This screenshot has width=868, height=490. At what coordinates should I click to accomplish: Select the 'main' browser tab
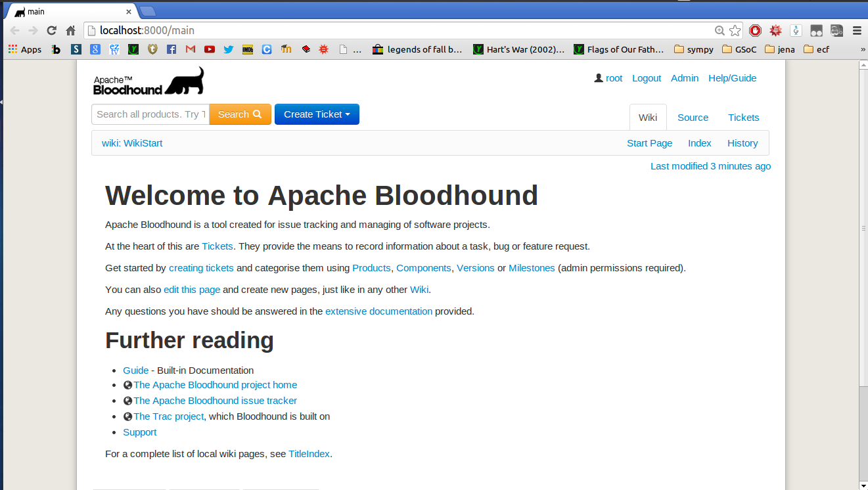pyautogui.click(x=72, y=11)
